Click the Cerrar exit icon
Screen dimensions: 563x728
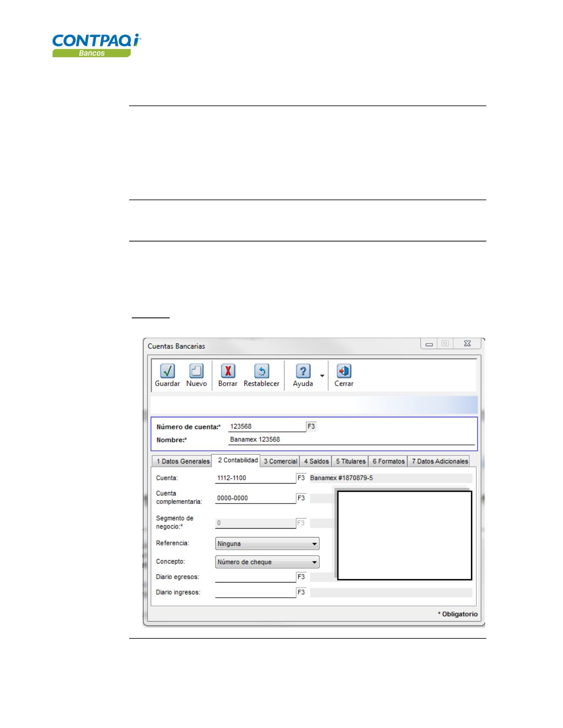point(344,371)
